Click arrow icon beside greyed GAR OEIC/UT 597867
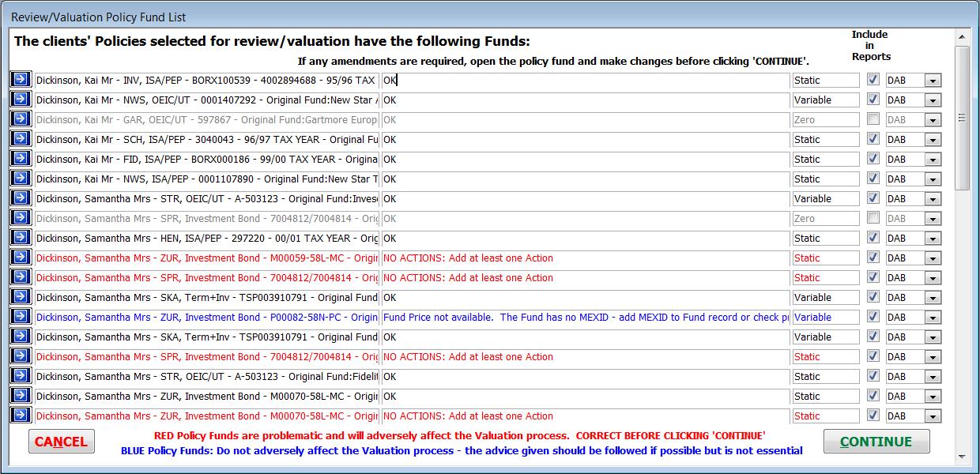Screen dimensions: 980x474 (x=21, y=119)
